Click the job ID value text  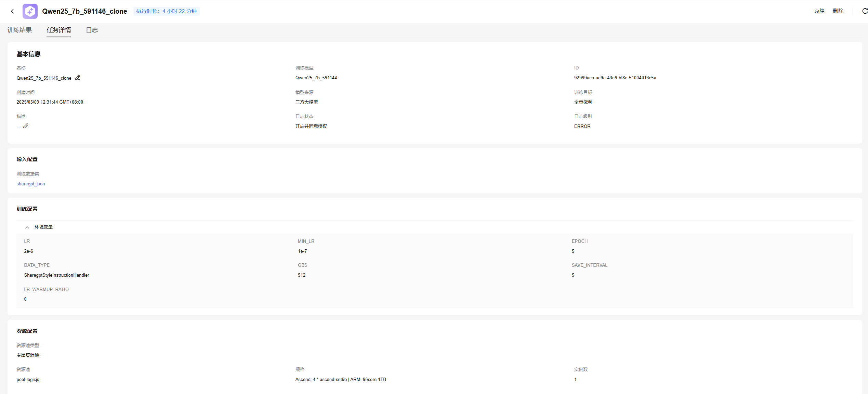pos(615,78)
